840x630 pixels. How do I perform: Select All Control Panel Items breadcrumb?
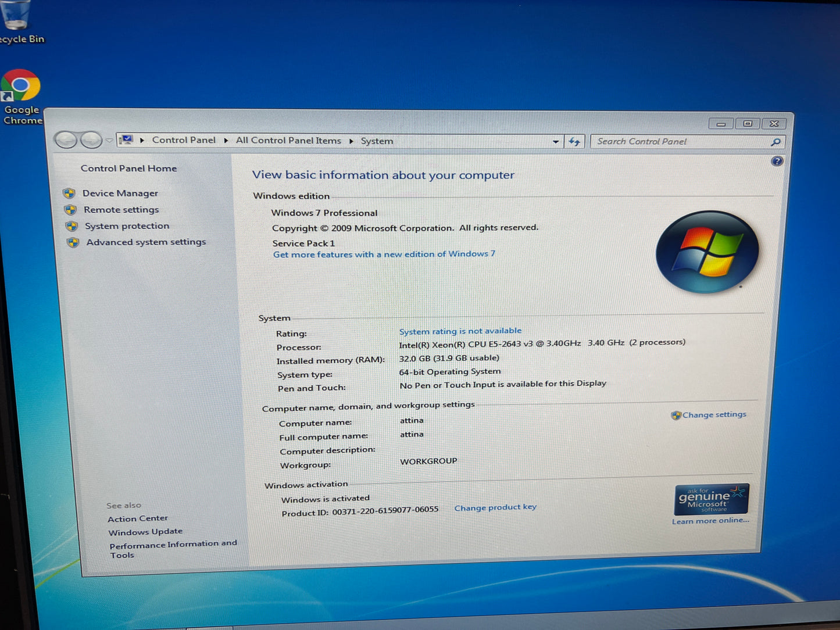click(x=288, y=141)
